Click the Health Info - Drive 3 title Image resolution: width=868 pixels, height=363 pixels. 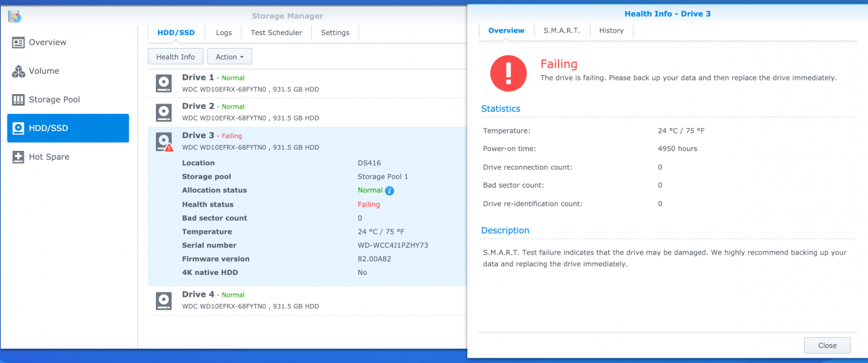tap(667, 14)
